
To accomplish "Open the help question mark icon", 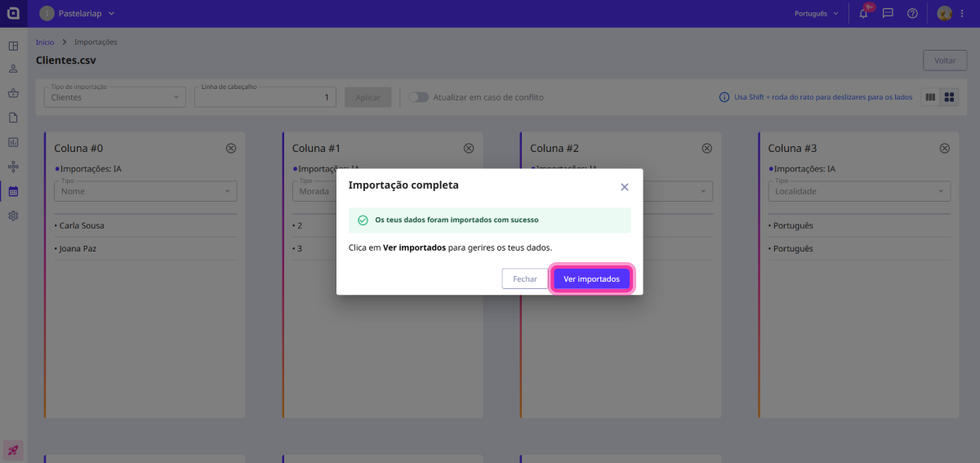I will [x=912, y=14].
